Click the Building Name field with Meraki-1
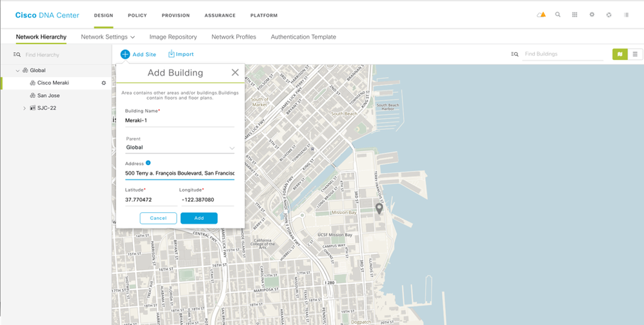The width and height of the screenshot is (644, 325). [x=180, y=121]
